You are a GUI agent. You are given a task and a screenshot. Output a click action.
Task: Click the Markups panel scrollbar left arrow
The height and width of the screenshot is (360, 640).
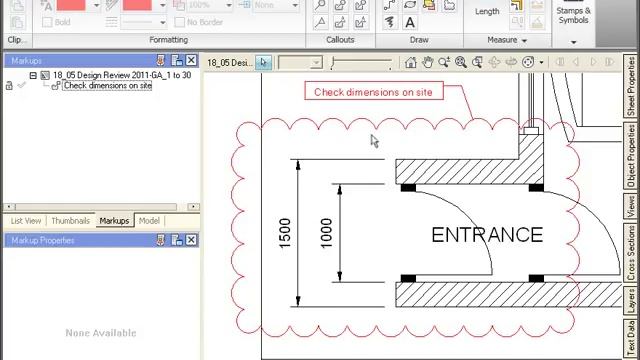pyautogui.click(x=9, y=207)
